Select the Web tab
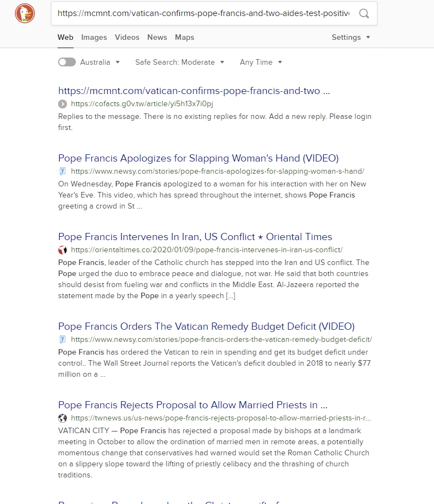 pos(65,37)
